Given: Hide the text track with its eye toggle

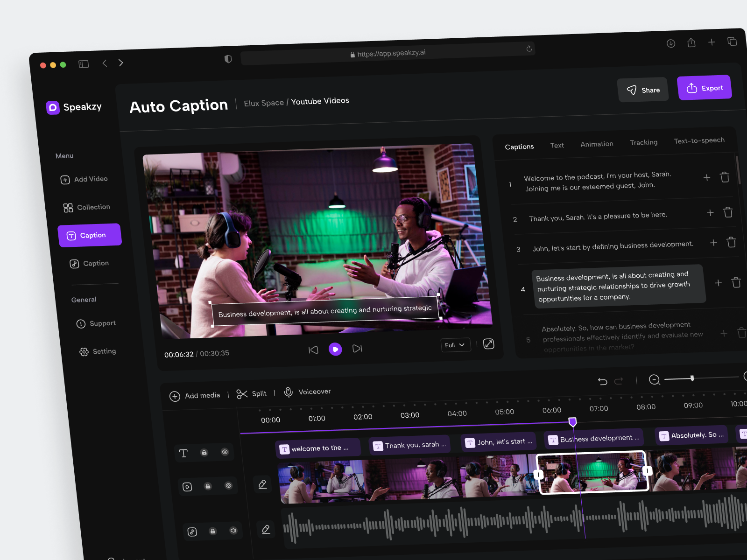Looking at the screenshot, I should pyautogui.click(x=225, y=452).
